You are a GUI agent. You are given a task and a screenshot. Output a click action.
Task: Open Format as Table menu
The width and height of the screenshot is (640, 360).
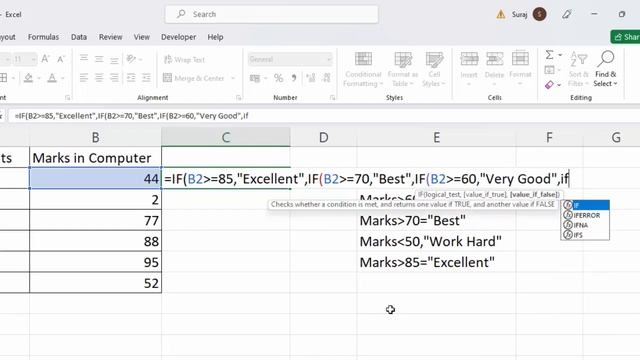pyautogui.click(x=402, y=69)
